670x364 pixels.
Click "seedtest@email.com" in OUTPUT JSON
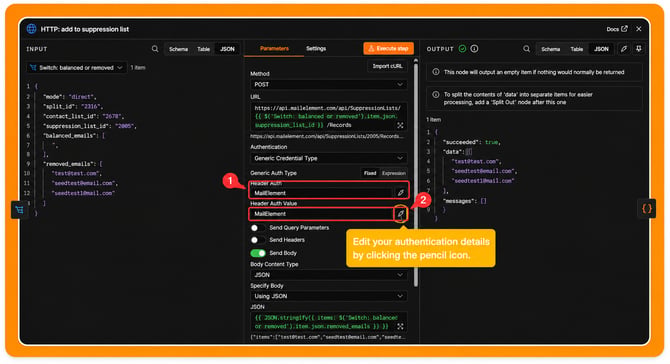tap(483, 171)
